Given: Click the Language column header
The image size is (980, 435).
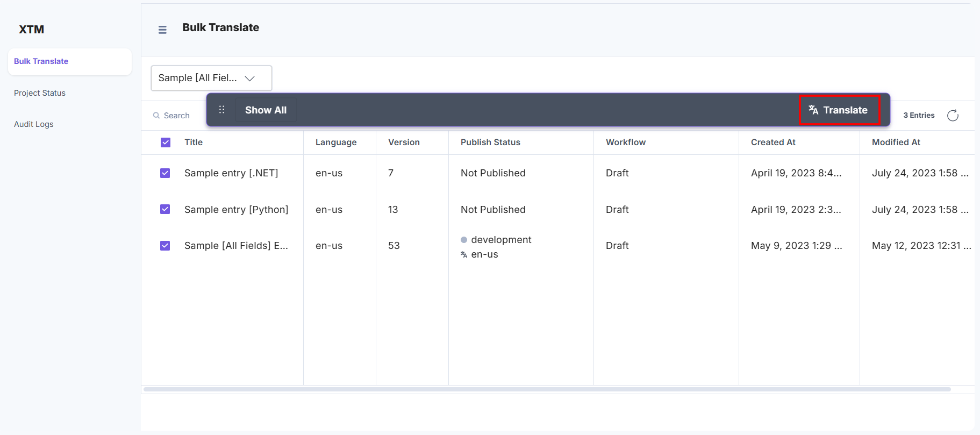Looking at the screenshot, I should pos(336,142).
